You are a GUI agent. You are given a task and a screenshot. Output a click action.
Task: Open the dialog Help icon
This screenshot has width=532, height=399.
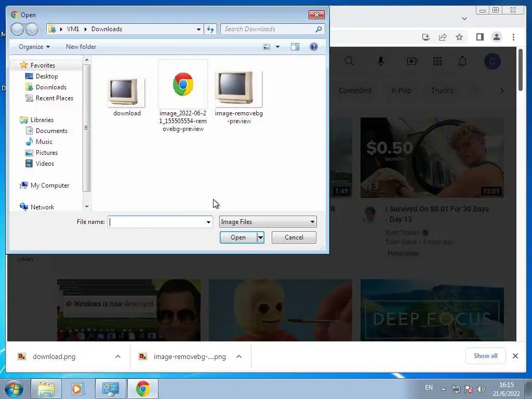click(314, 47)
